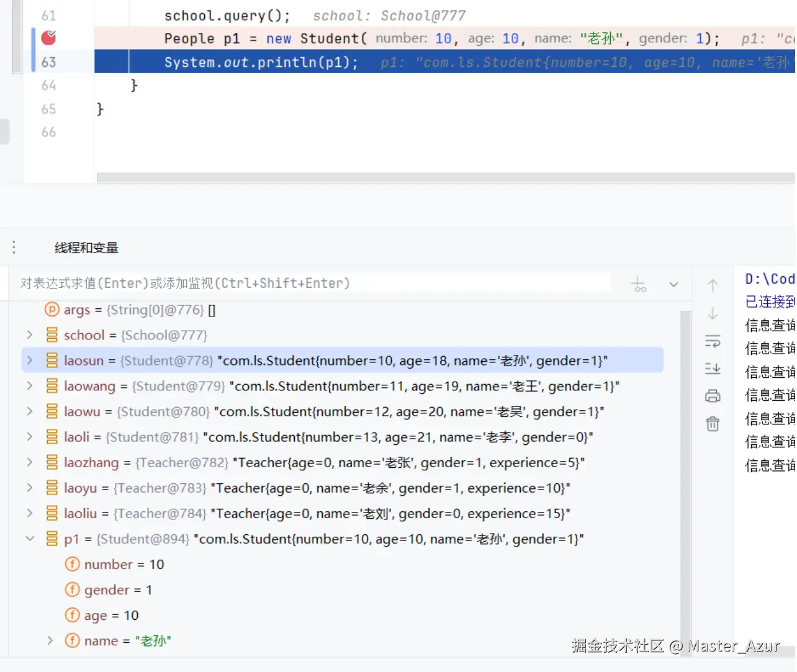797x672 pixels.
Task: Click the object icon beside p1 variable
Action: [52, 539]
